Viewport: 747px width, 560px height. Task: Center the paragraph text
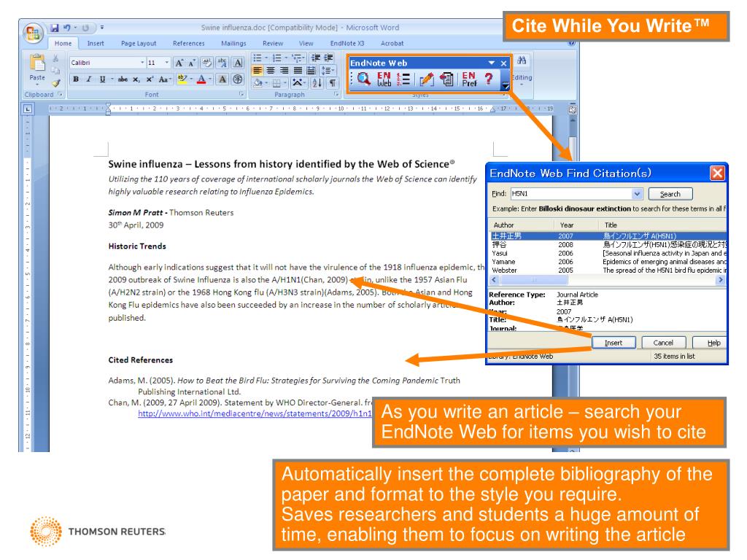pos(271,71)
